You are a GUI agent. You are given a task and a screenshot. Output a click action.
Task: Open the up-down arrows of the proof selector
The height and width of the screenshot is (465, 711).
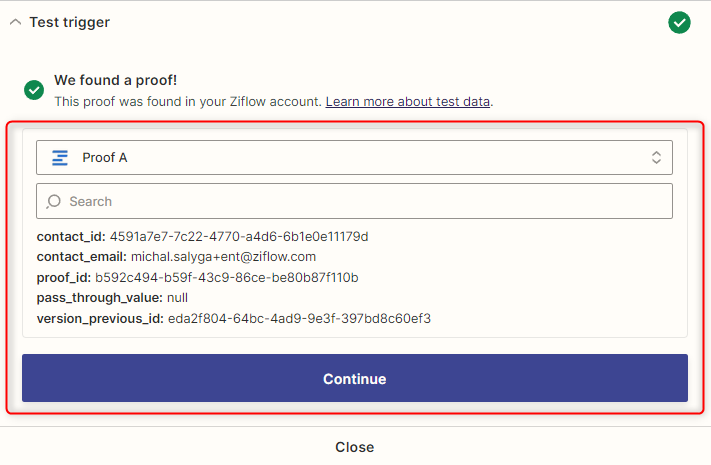click(x=656, y=158)
